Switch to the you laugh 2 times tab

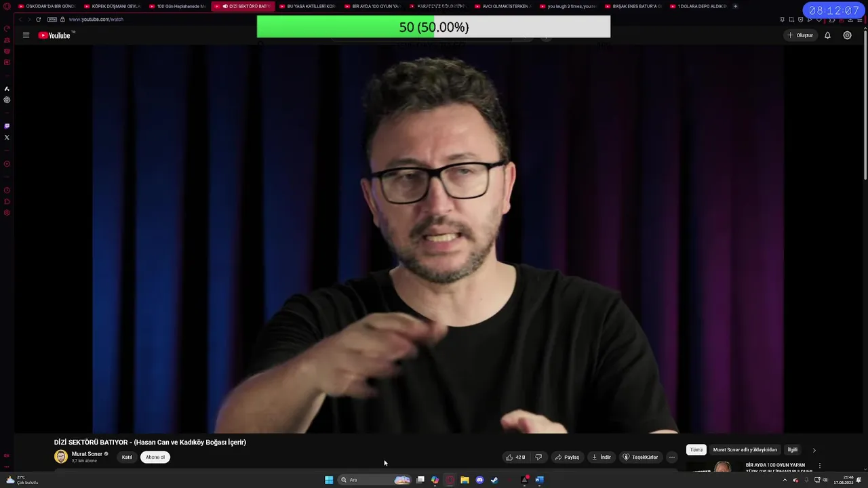point(568,6)
